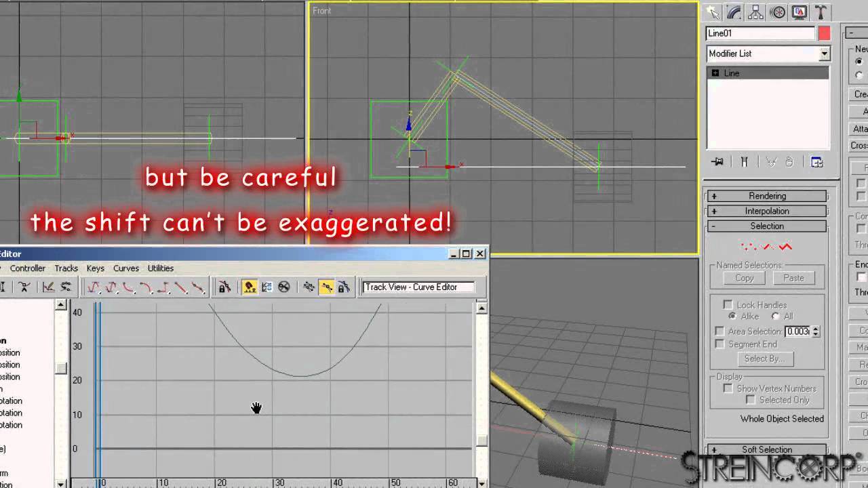The width and height of the screenshot is (868, 488).
Task: Click Draw Curves tool in Curve Editor
Action: pyautogui.click(x=48, y=287)
